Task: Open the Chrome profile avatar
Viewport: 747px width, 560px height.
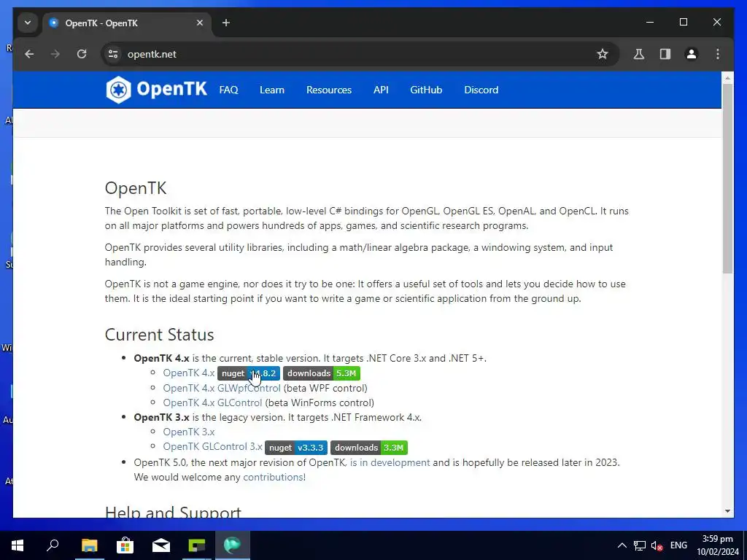Action: tap(692, 54)
